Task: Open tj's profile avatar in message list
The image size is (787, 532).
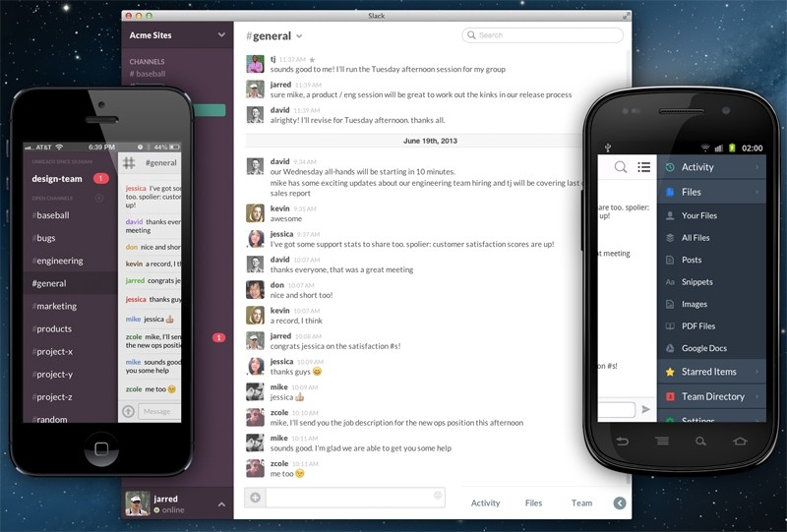Action: tap(255, 64)
